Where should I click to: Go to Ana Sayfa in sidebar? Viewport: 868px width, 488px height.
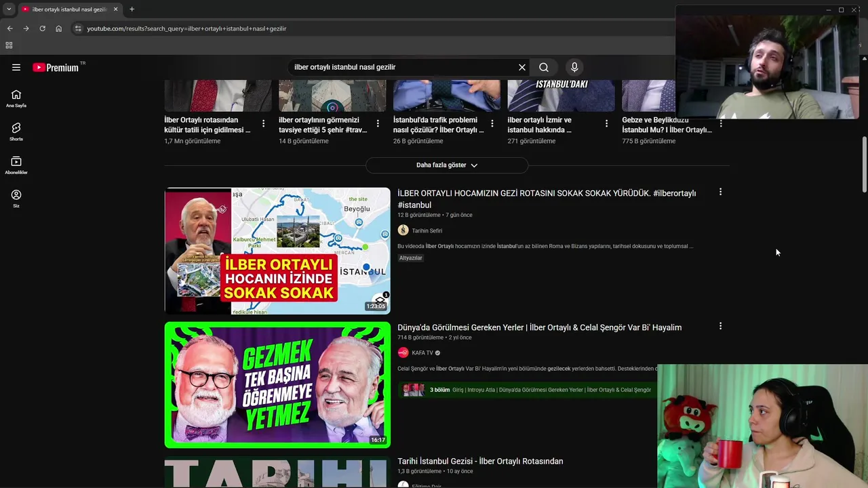pos(16,98)
